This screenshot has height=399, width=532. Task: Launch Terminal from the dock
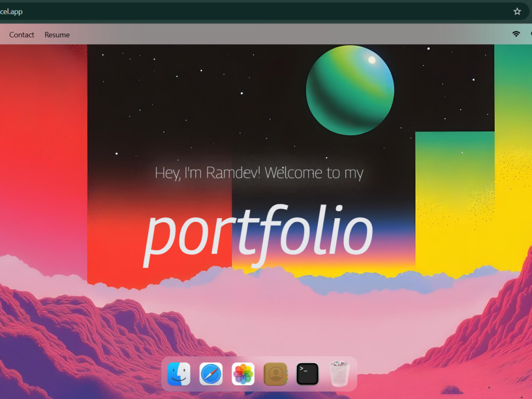tap(307, 374)
